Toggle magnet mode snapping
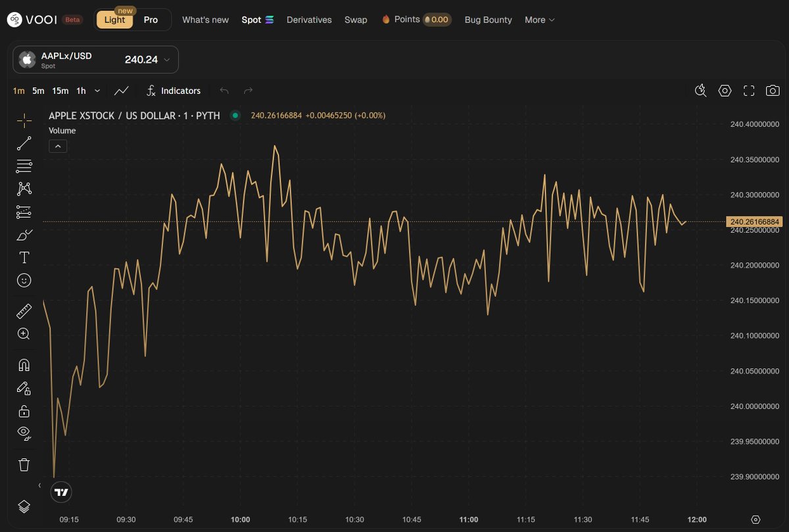Screen dimensions: 789x532 tap(24, 365)
